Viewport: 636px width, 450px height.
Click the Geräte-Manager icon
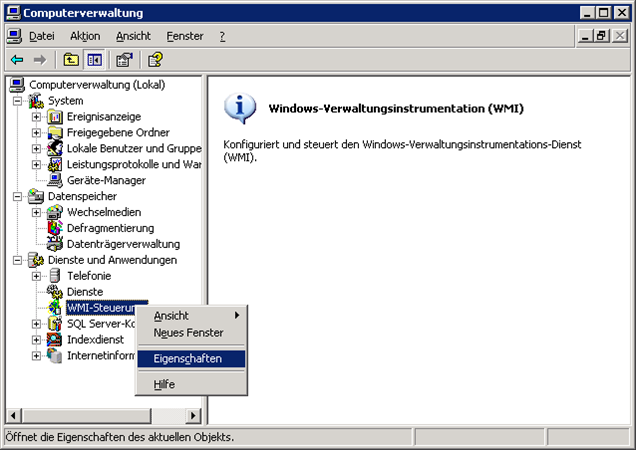click(55, 180)
